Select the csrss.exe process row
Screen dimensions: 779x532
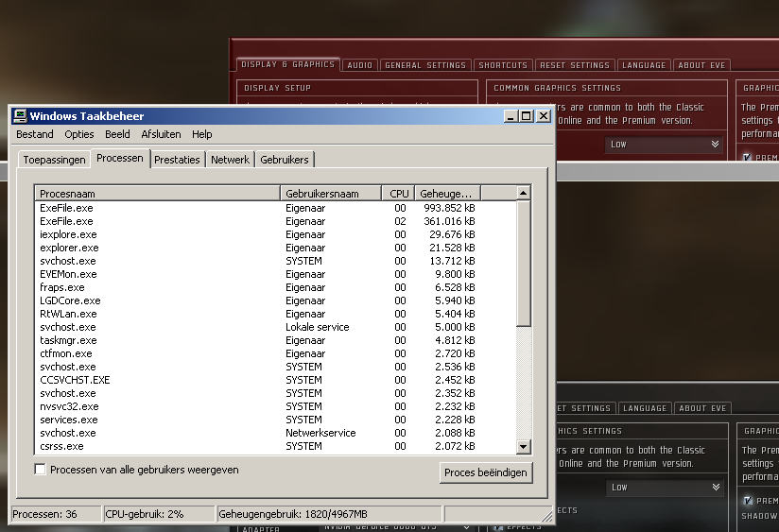pyautogui.click(x=275, y=446)
